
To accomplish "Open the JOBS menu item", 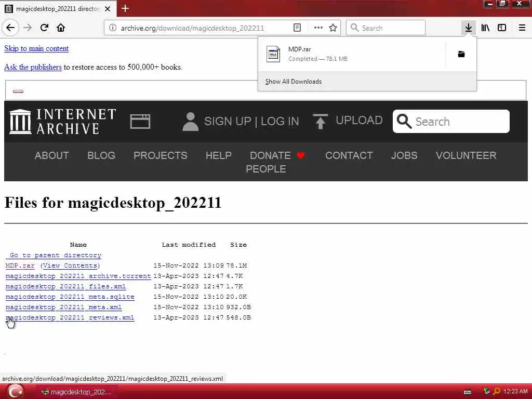I will pos(404,155).
